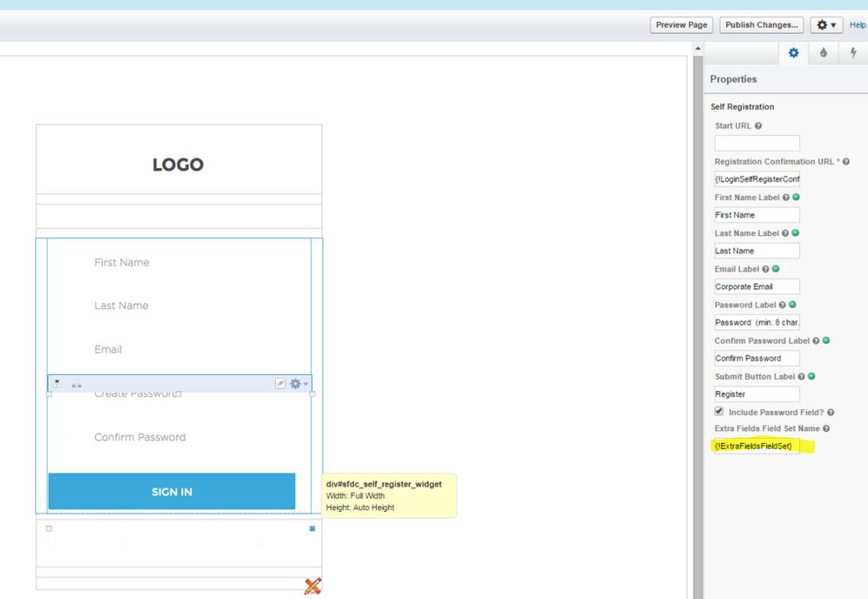Click the Register submit label input
Screen dimensions: 868x599
tap(757, 394)
